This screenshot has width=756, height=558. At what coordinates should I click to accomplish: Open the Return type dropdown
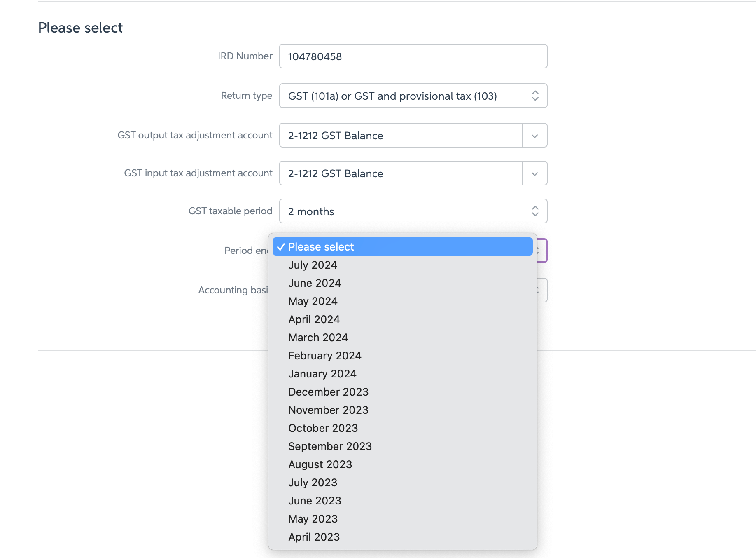click(413, 96)
